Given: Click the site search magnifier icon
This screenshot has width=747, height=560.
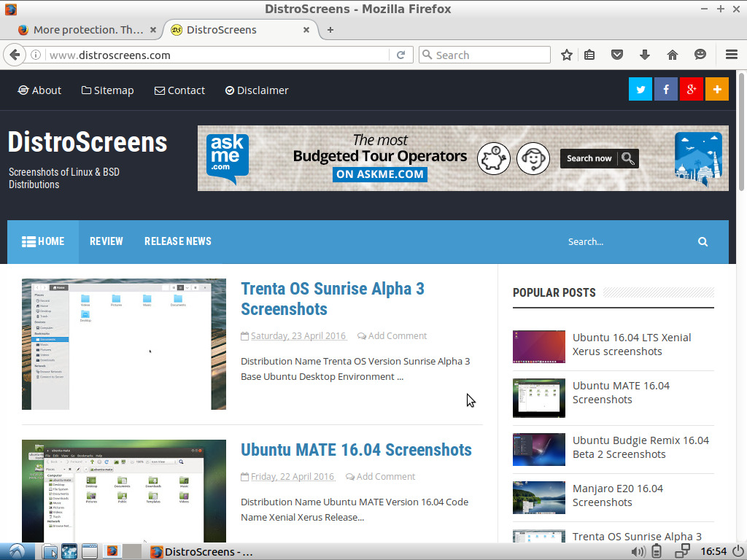Looking at the screenshot, I should coord(703,241).
